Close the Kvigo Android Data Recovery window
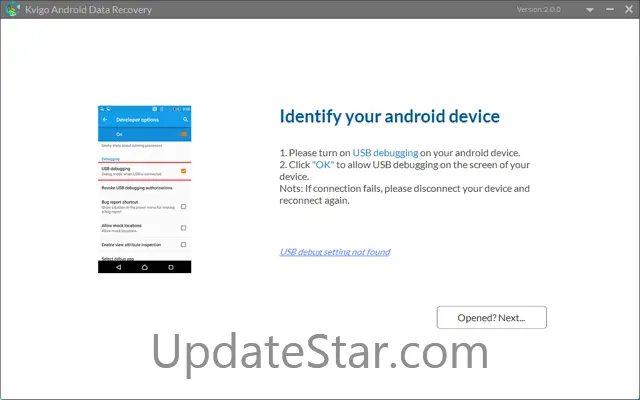 point(629,9)
